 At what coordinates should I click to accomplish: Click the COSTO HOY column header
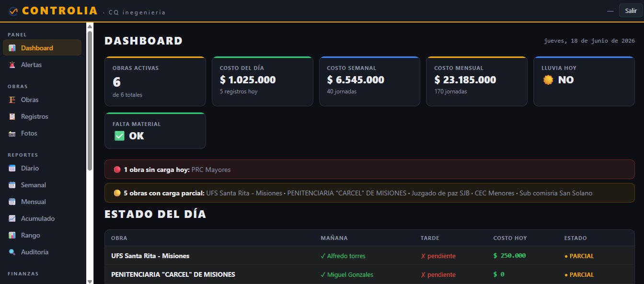click(510, 238)
